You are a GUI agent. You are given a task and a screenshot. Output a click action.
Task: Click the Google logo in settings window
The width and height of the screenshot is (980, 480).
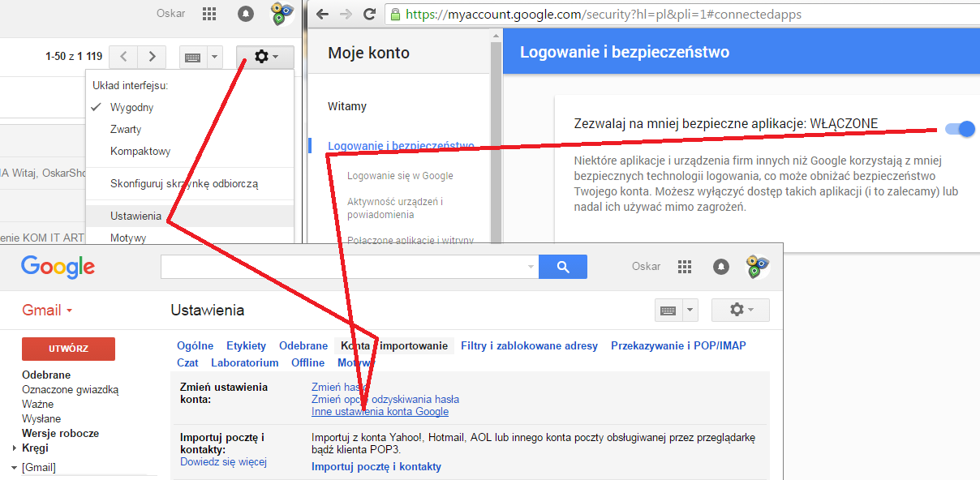click(x=58, y=266)
